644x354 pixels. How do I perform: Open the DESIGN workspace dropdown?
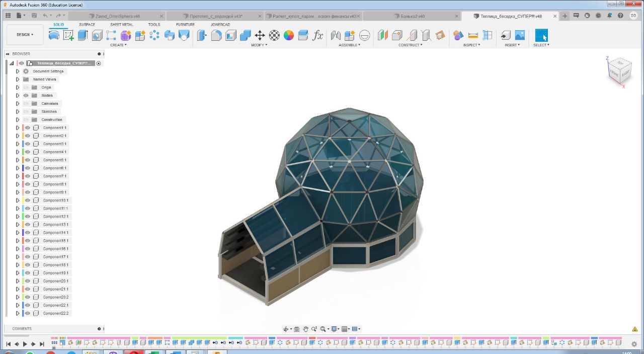[x=25, y=35]
